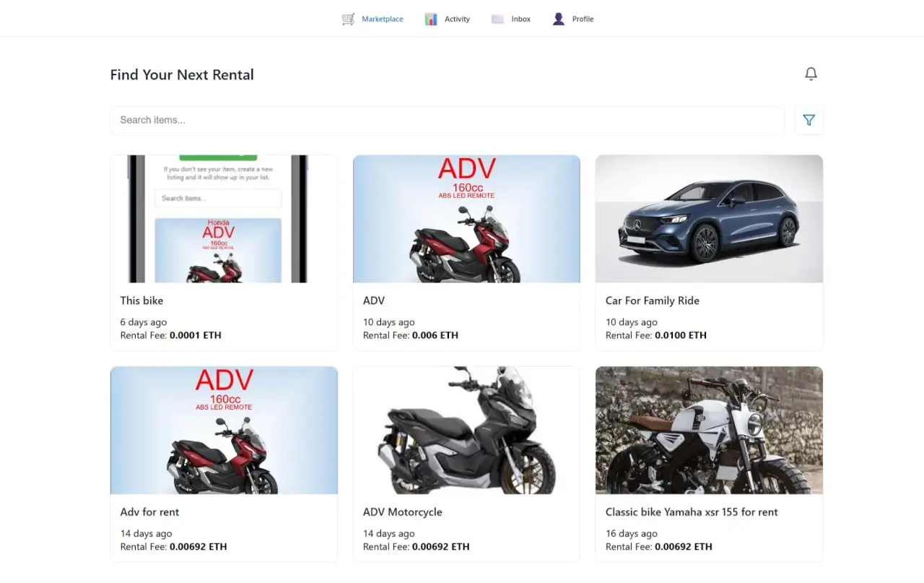924x583 pixels.
Task: Open the ADV Motorcycle listing title
Action: coord(402,512)
